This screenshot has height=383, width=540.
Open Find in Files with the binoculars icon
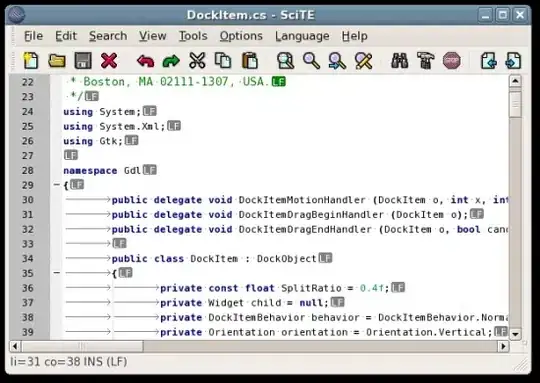(399, 61)
